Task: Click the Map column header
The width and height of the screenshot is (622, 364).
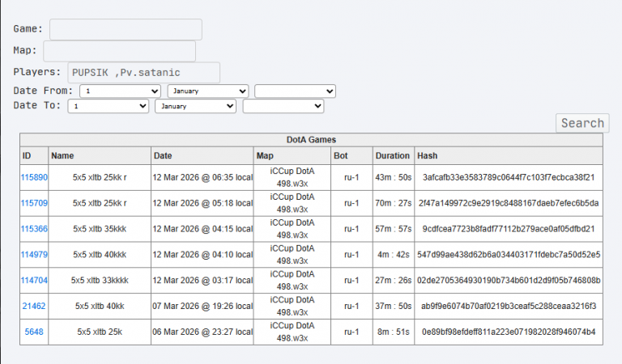Action: coord(292,155)
